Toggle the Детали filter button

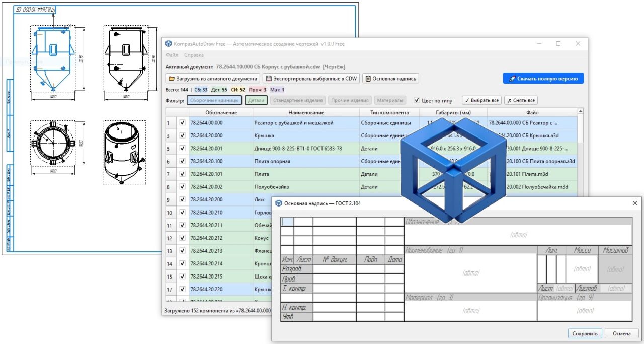point(256,100)
